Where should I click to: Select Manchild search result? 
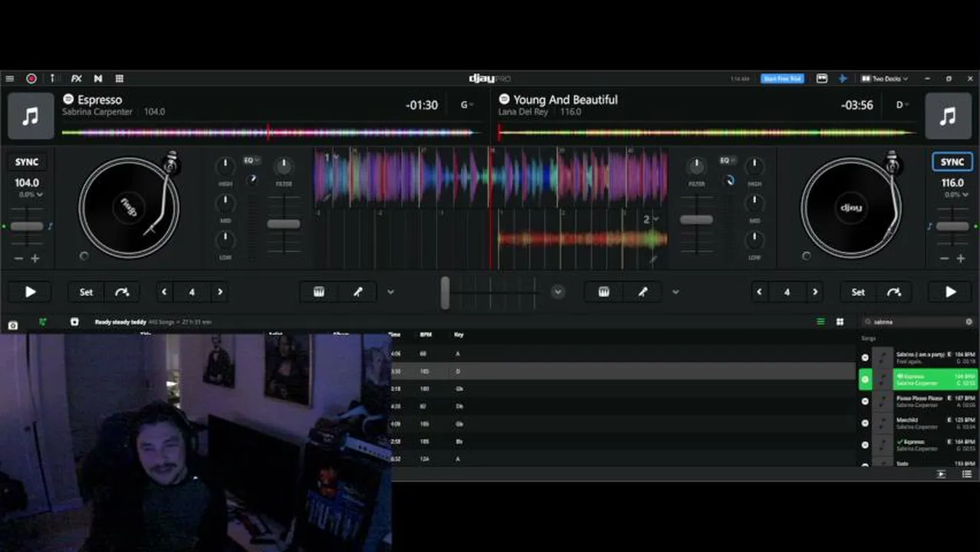[x=918, y=423]
